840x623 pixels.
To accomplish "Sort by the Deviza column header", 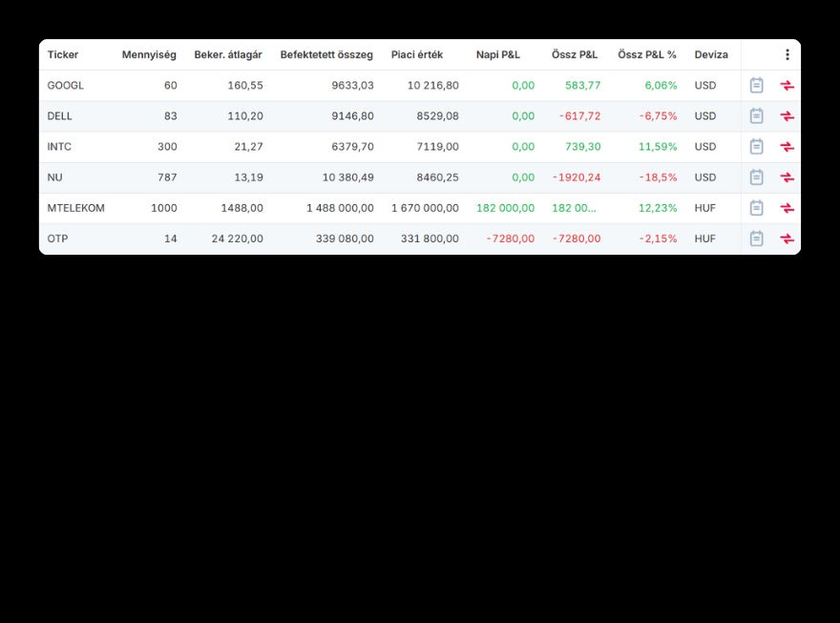I will click(x=711, y=54).
